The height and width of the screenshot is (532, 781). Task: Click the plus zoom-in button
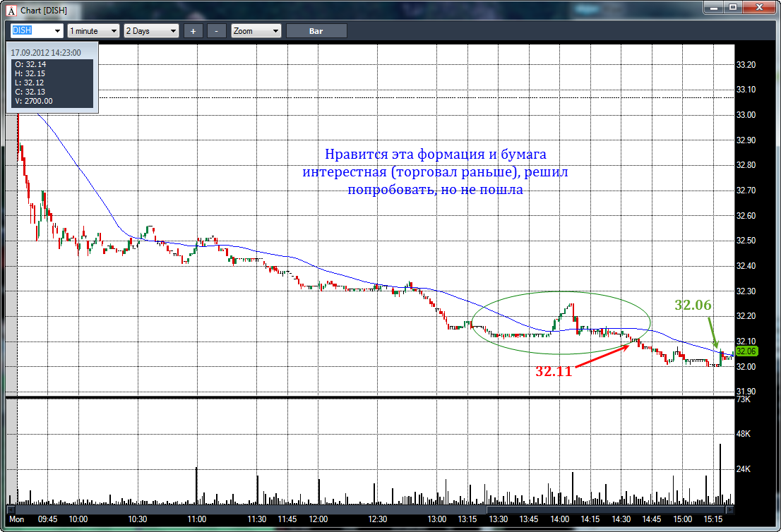(193, 31)
